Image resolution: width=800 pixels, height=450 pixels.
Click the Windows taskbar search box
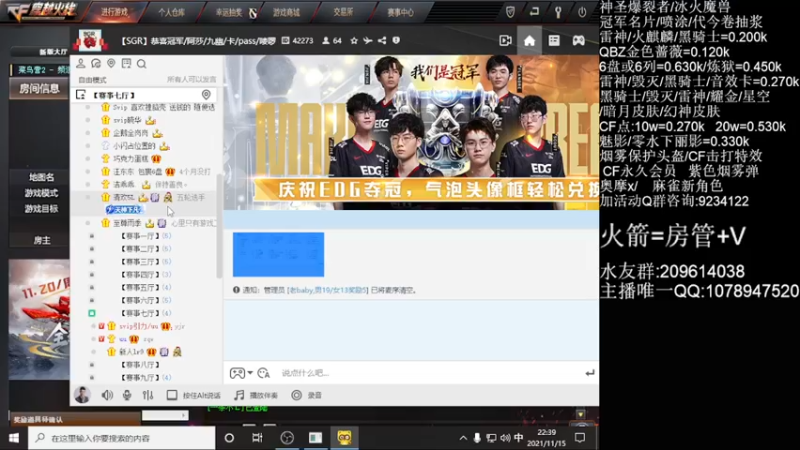coord(121,438)
